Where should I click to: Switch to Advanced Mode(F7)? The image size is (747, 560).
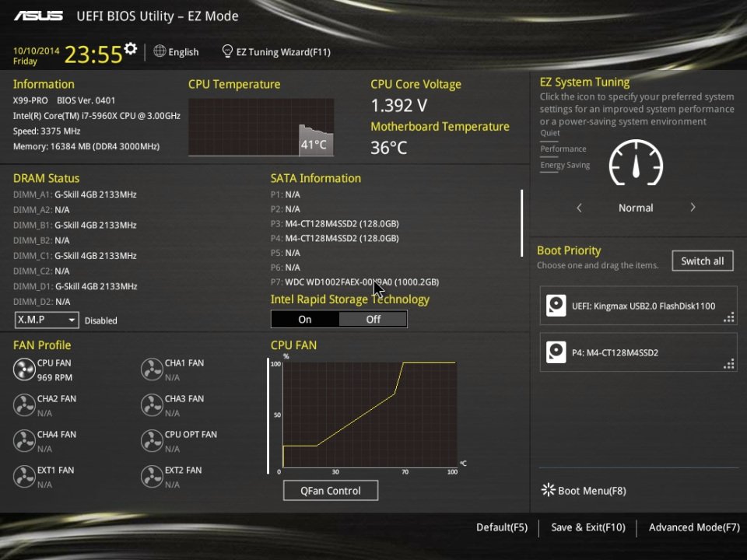tap(694, 527)
